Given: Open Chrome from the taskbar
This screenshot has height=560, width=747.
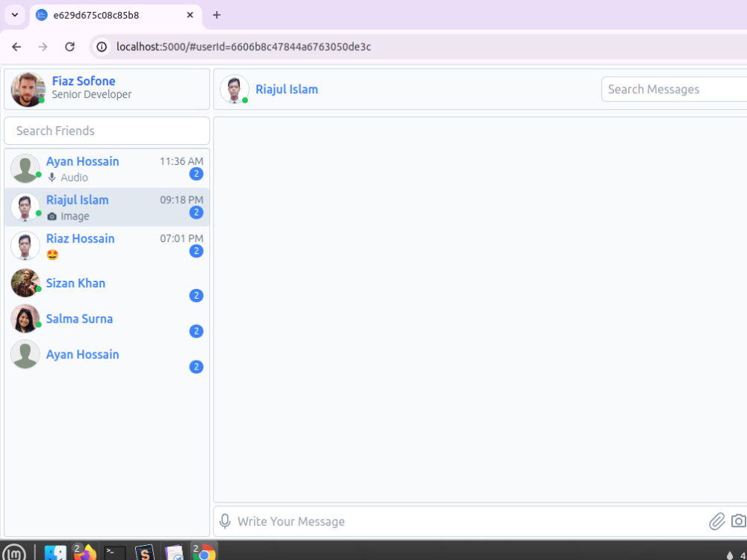Looking at the screenshot, I should 204,552.
